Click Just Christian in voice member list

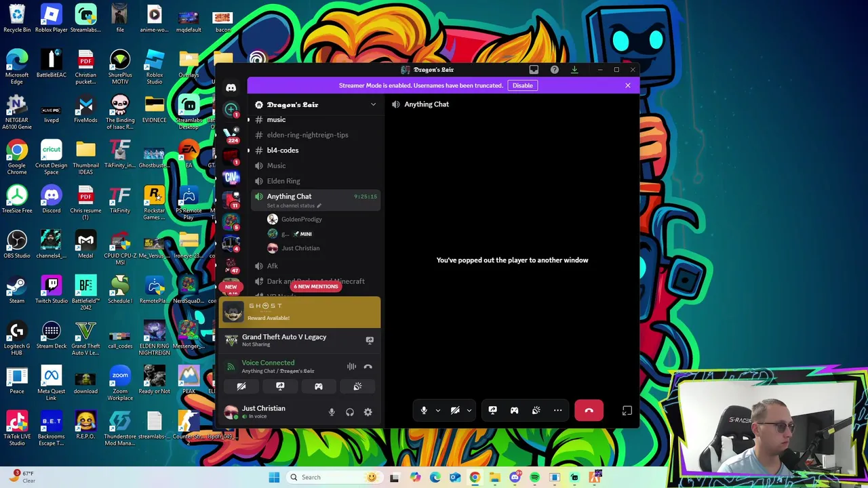tap(300, 248)
